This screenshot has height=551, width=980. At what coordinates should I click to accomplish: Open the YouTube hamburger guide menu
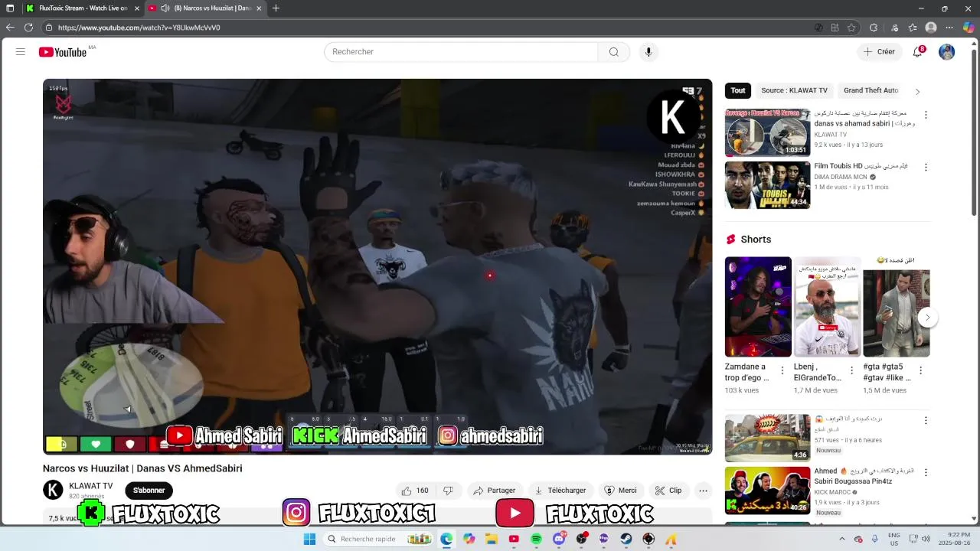(x=21, y=52)
